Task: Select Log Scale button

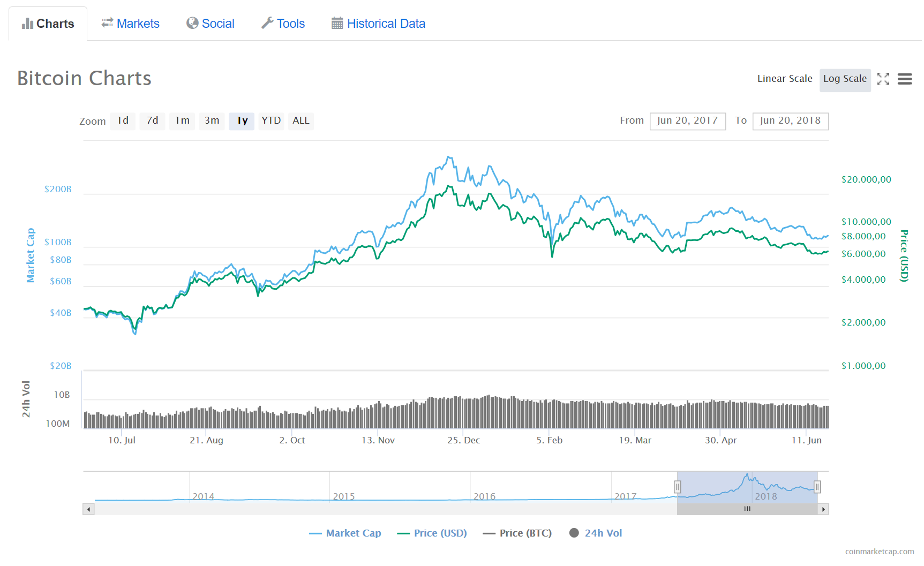Action: coord(845,80)
